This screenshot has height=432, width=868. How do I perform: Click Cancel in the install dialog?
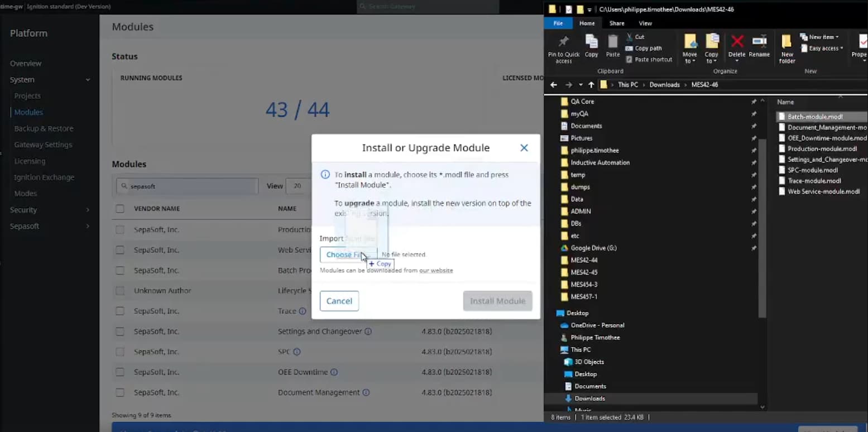pyautogui.click(x=339, y=301)
